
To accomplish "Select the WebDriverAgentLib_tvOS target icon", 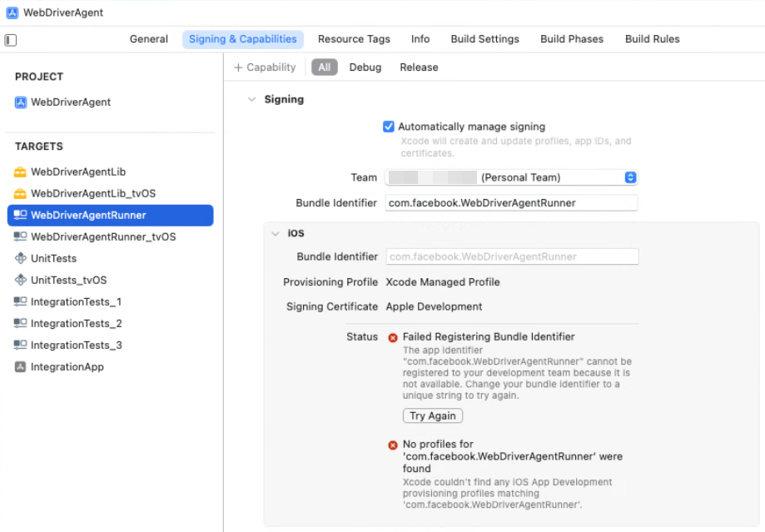I will point(21,194).
